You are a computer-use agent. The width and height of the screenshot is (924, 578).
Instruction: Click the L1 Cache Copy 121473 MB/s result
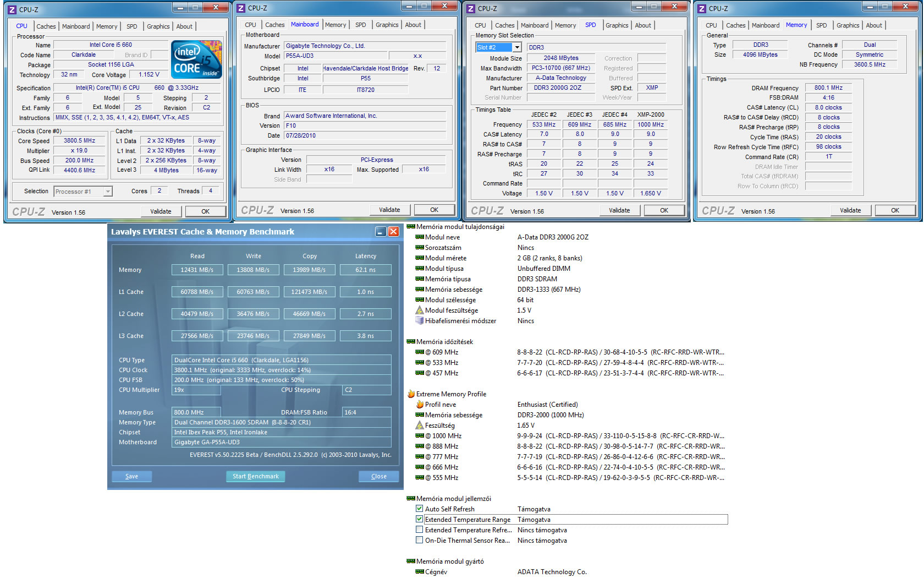tap(309, 292)
